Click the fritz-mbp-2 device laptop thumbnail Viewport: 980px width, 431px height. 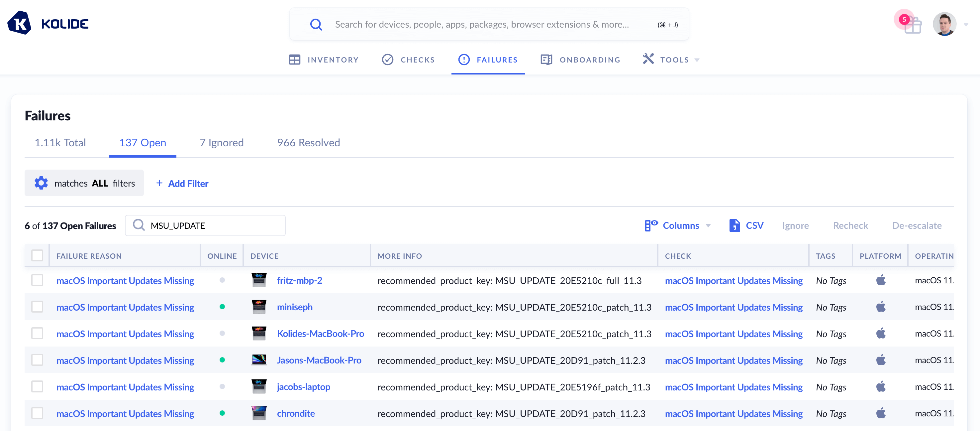coord(259,280)
